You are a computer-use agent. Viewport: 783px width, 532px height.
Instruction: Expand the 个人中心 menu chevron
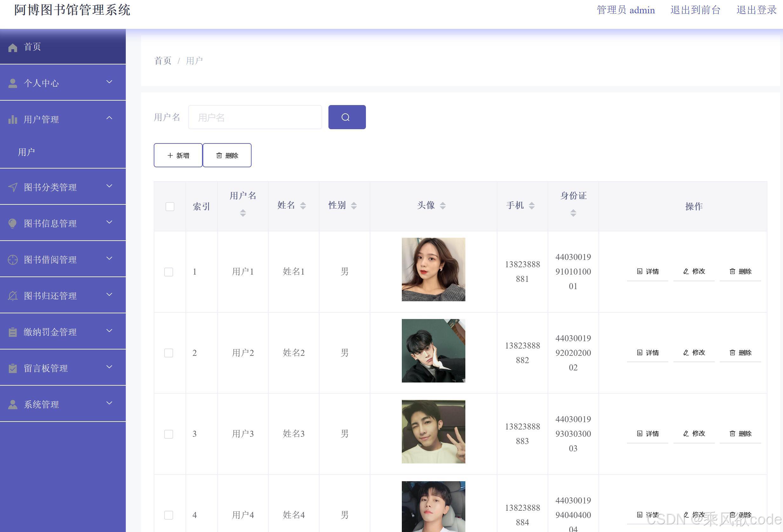(109, 82)
